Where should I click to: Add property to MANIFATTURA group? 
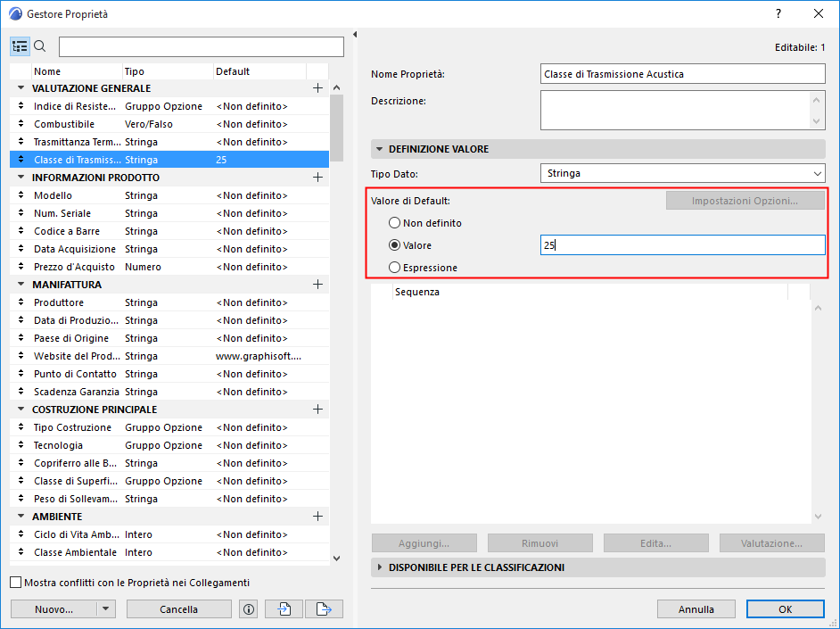[x=317, y=285]
